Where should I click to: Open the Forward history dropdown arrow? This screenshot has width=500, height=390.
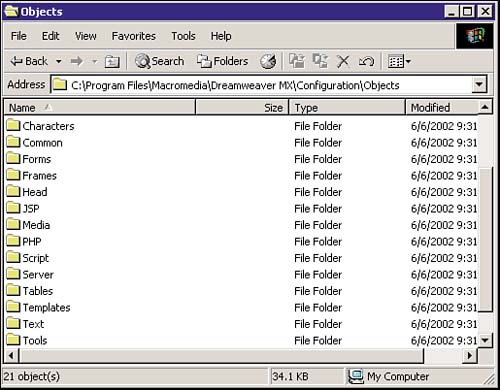coord(94,61)
